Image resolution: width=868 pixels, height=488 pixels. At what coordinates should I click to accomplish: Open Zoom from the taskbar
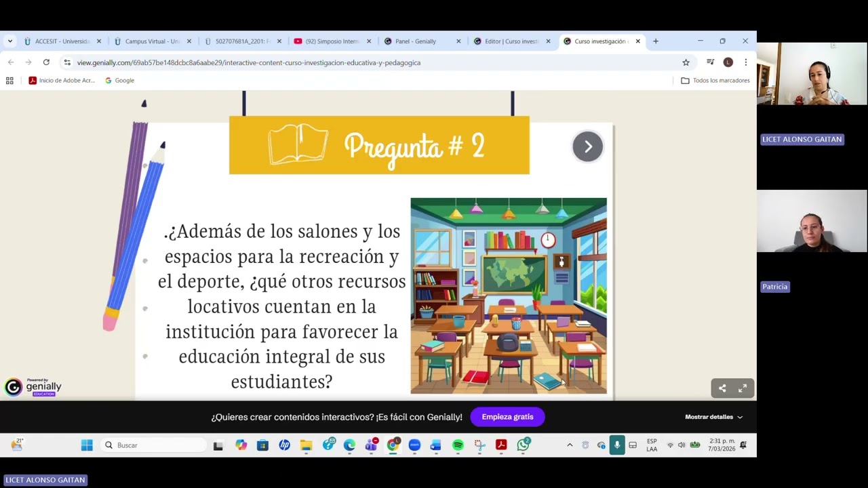click(414, 445)
